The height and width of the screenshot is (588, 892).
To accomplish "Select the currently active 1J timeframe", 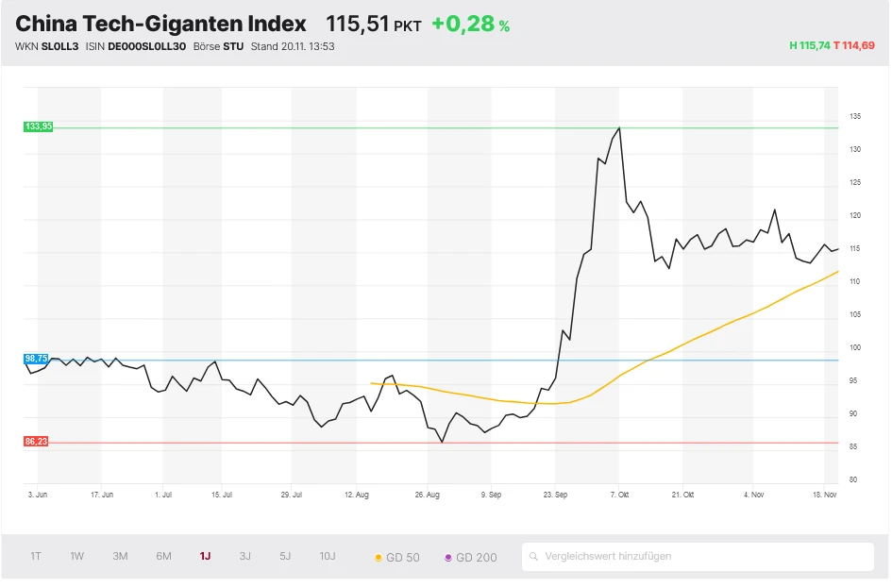I will point(205,557).
